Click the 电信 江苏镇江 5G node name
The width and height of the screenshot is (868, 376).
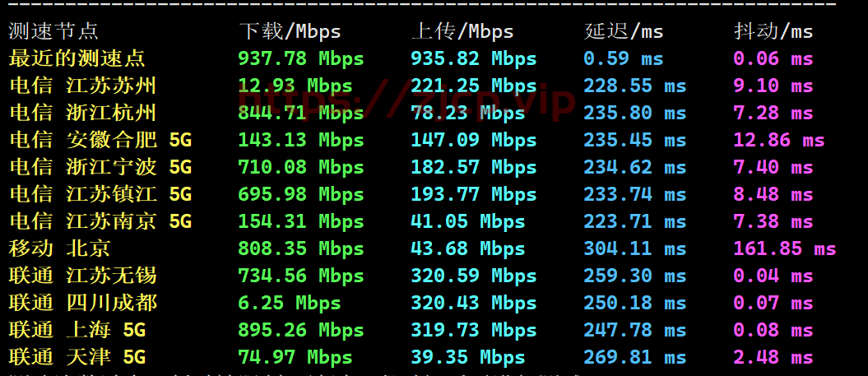100,194
